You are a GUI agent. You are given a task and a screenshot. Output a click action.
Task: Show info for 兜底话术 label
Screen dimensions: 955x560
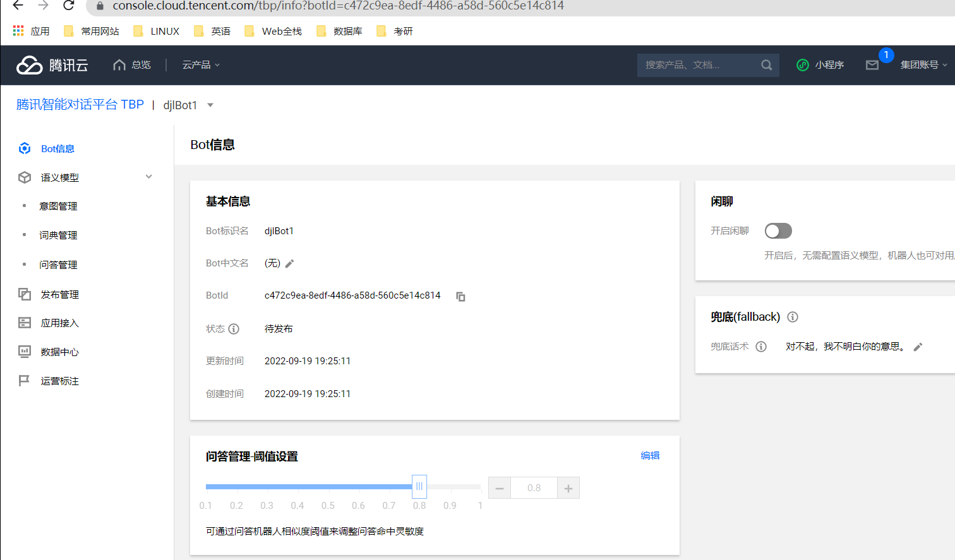click(x=761, y=347)
